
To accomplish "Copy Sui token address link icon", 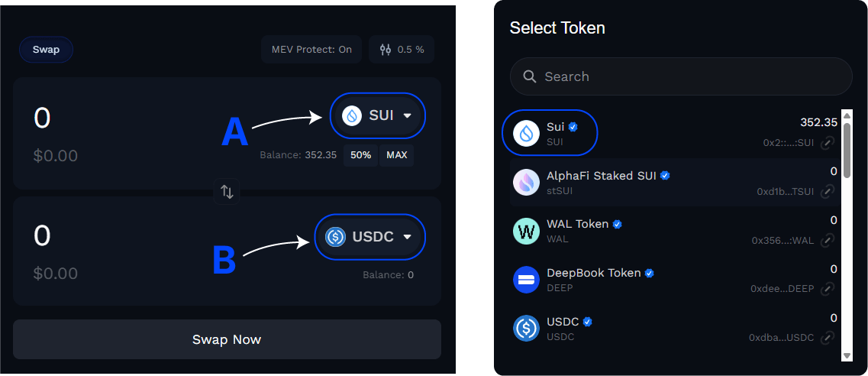I will point(827,143).
